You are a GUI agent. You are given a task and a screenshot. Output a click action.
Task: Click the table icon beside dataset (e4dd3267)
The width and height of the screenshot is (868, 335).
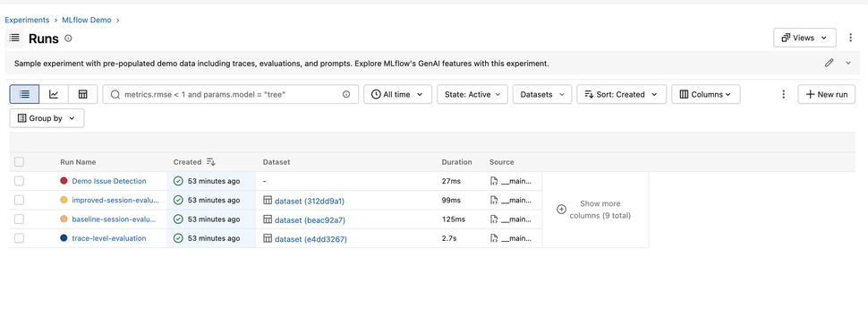tap(268, 238)
